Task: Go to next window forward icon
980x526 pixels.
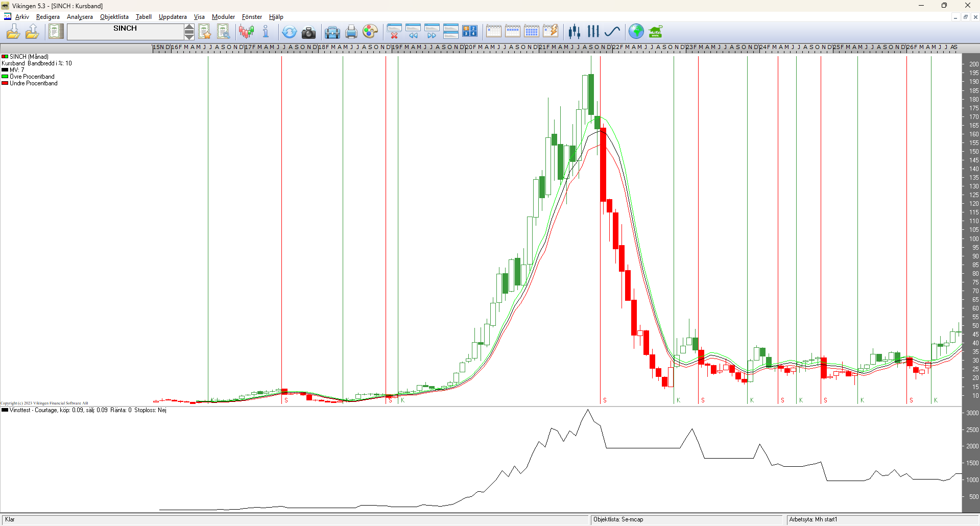Action: point(432,32)
